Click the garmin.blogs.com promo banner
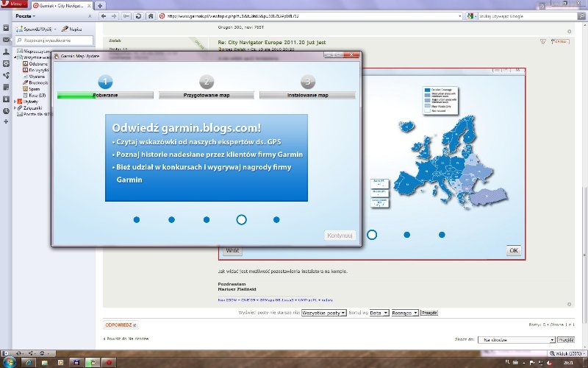Viewport: 588px width, 368px height. coord(207,158)
